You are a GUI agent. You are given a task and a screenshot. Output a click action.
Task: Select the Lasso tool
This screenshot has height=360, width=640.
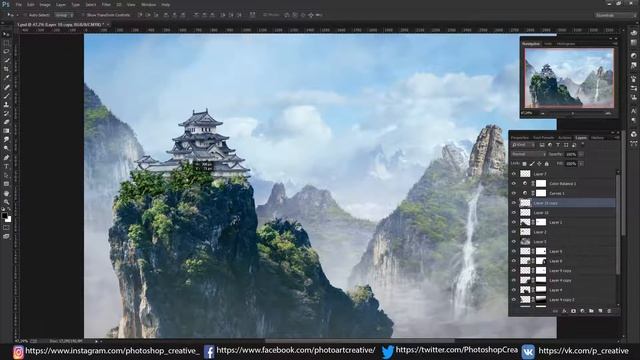coord(6,51)
